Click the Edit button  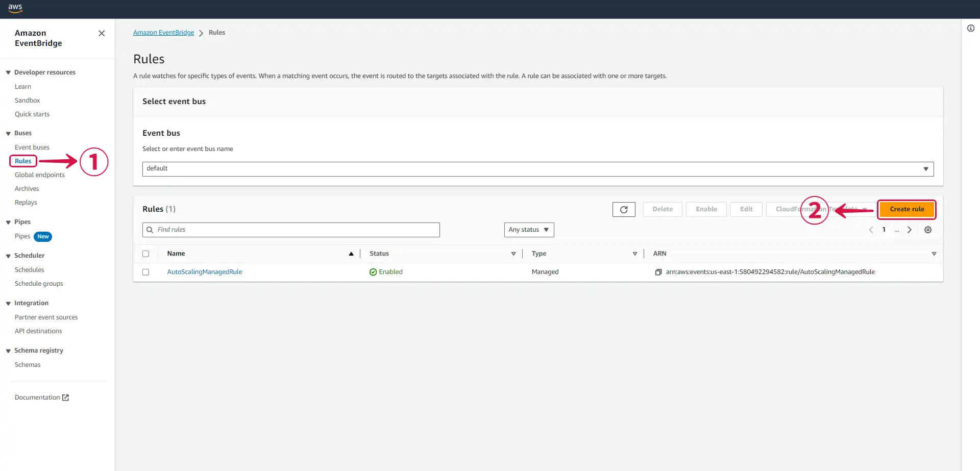[746, 209]
